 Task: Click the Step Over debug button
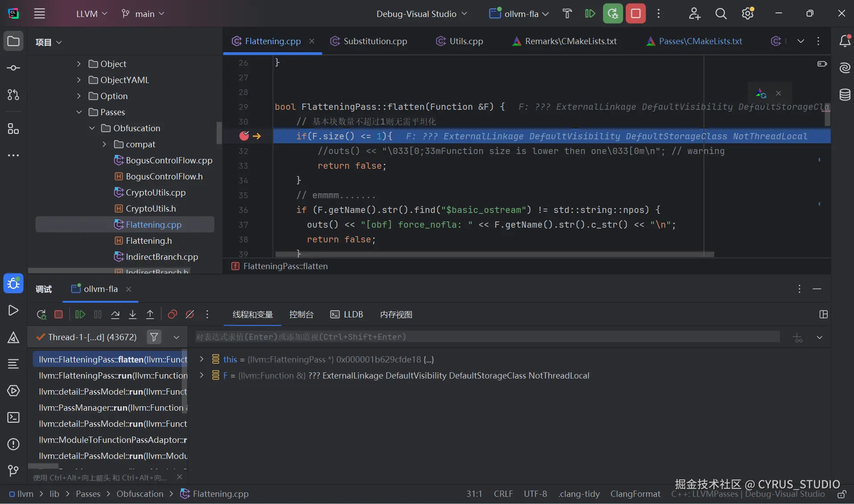(x=115, y=315)
